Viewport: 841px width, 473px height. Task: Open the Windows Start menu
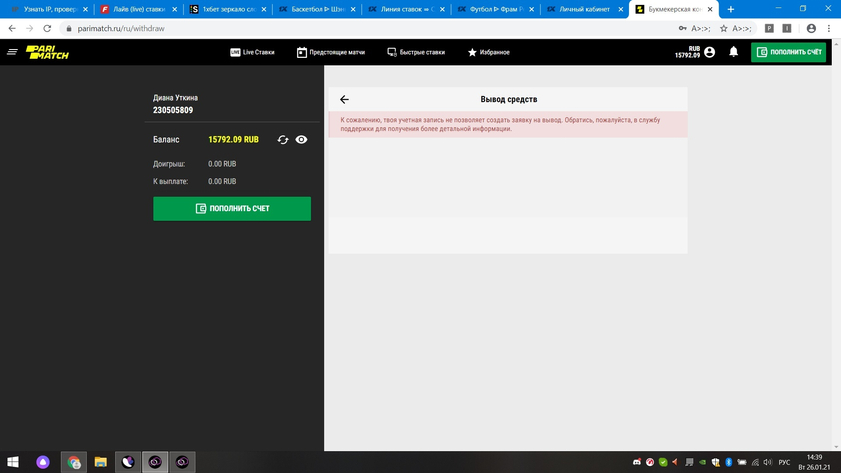click(13, 462)
